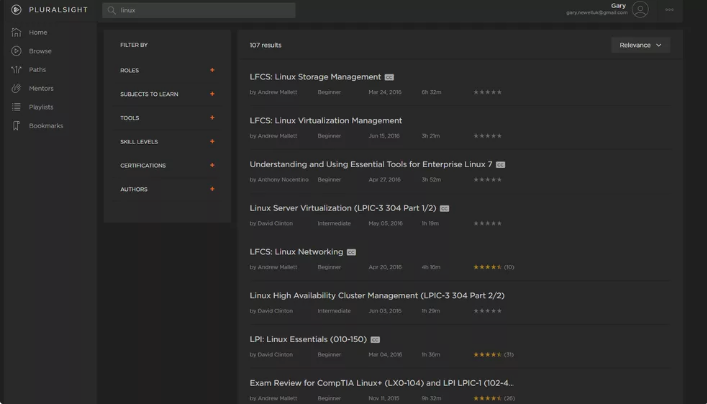
Task: Go to Home in the sidebar
Action: pos(38,32)
